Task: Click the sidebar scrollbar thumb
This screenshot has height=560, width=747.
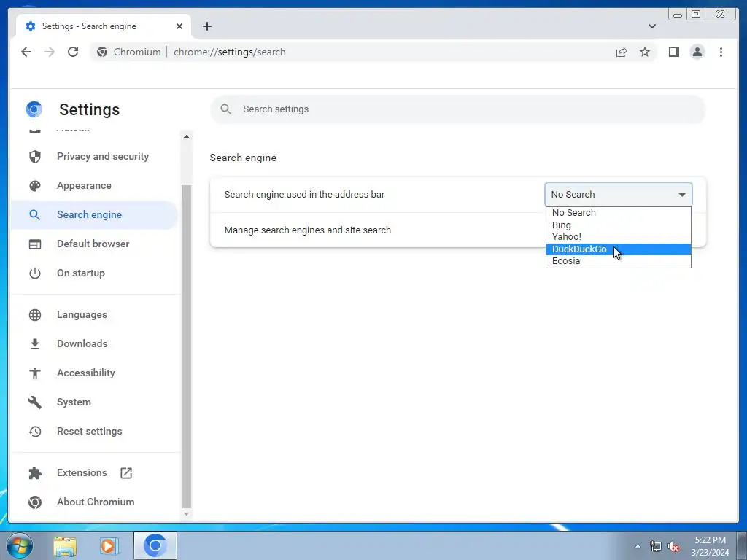Action: coord(186,346)
